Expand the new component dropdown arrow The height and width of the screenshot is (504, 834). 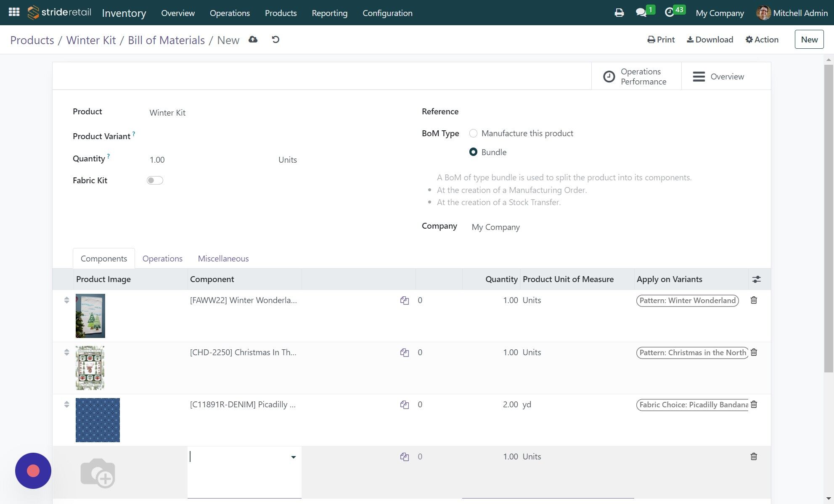pyautogui.click(x=293, y=457)
